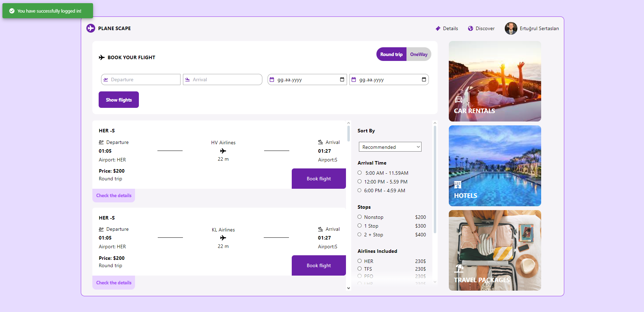Click flight list scroll down arrow
The height and width of the screenshot is (312, 644).
coord(348,288)
